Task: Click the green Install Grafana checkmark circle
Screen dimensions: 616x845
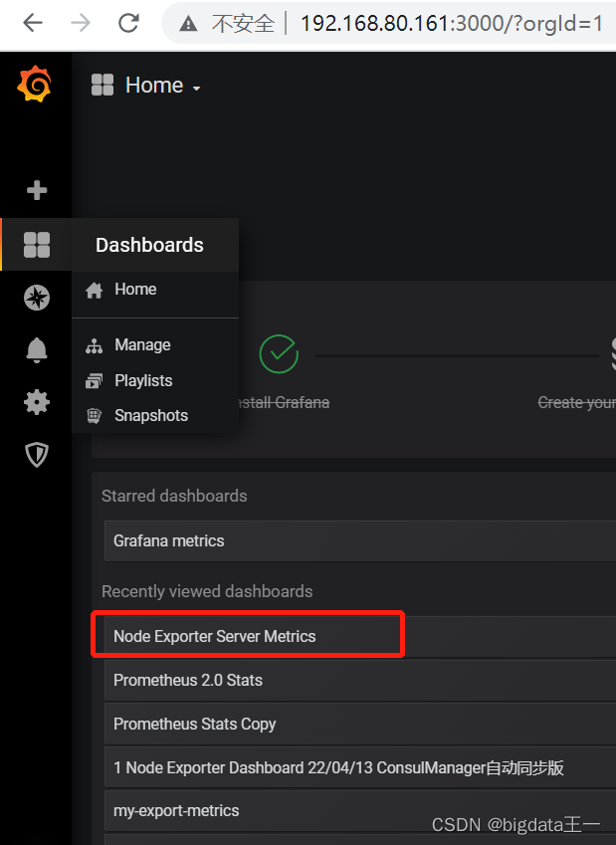Action: (279, 354)
